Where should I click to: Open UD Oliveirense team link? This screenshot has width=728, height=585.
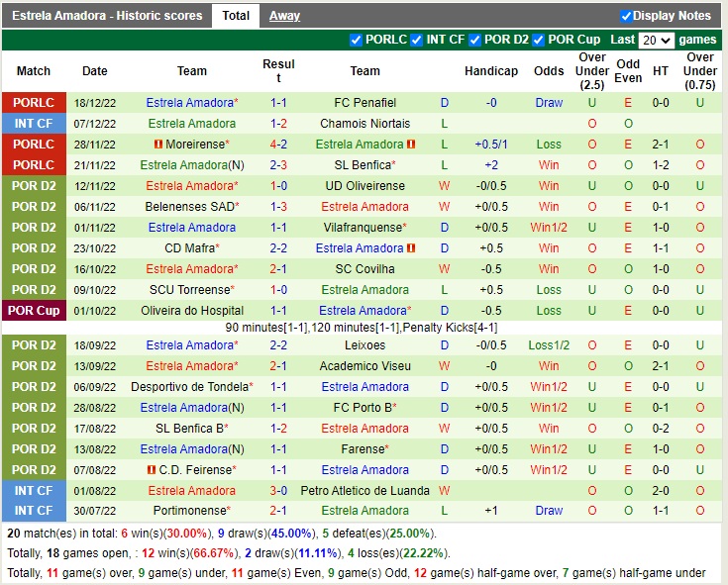point(364,186)
